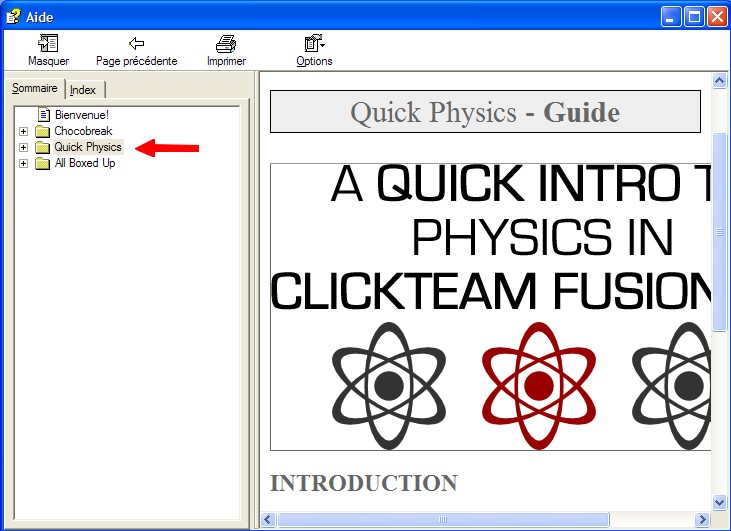Click the Page précédente toolbar label
Viewport: 731px width, 531px height.
point(137,61)
